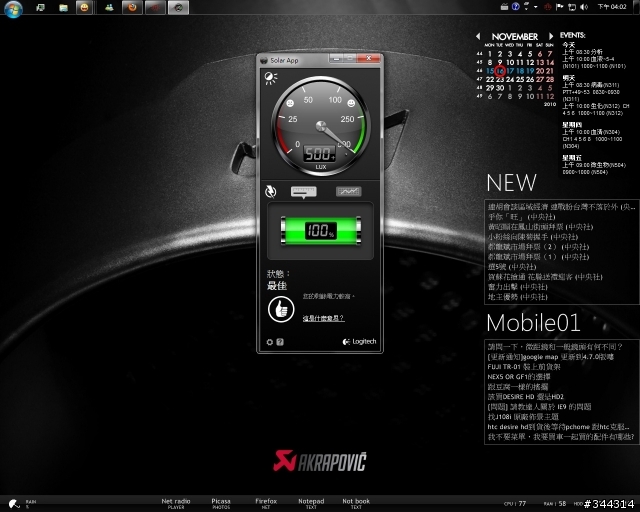Click the green 100% battery indicator

(x=321, y=231)
